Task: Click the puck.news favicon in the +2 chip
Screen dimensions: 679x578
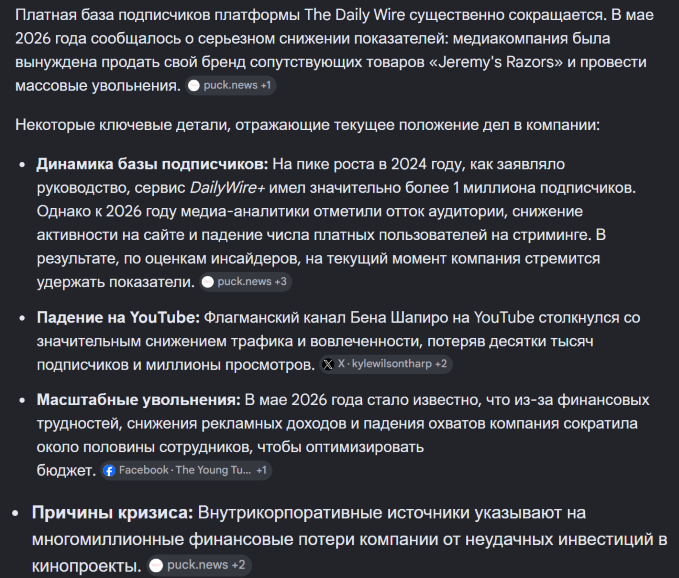Action: (156, 565)
